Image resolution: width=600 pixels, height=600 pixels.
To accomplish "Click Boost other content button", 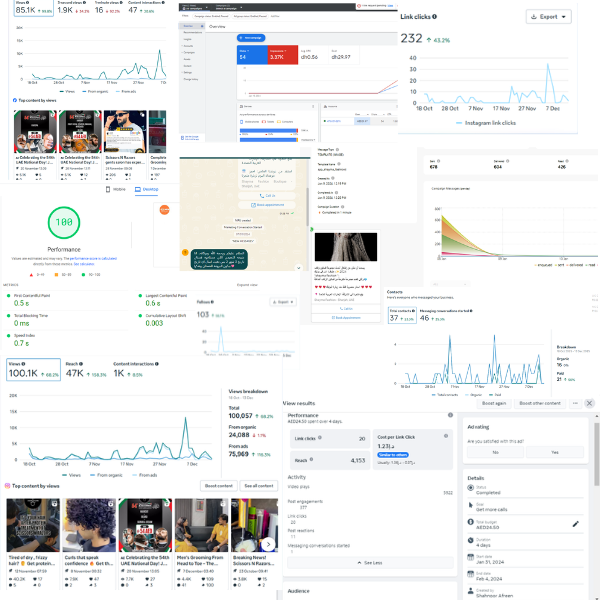I will click(x=540, y=403).
